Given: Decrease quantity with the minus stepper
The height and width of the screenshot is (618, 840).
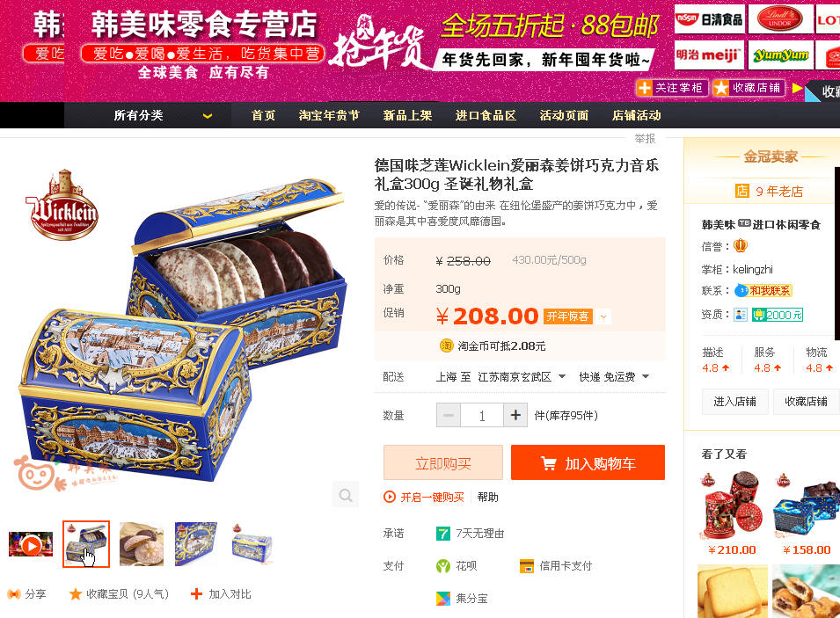Looking at the screenshot, I should pos(449,416).
